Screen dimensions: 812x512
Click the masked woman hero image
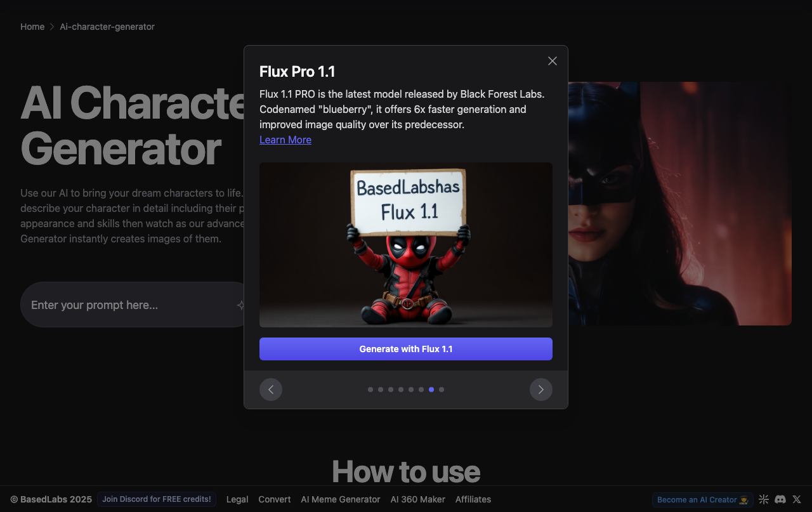[679, 204]
